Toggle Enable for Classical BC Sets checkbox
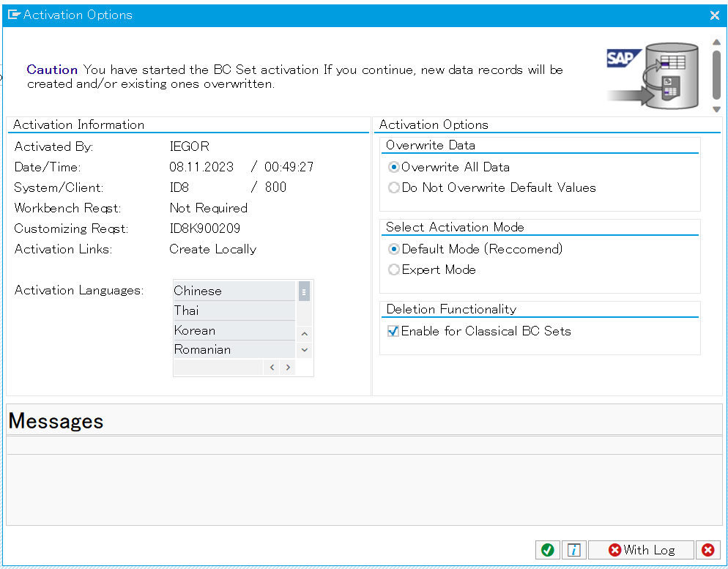 coord(393,331)
